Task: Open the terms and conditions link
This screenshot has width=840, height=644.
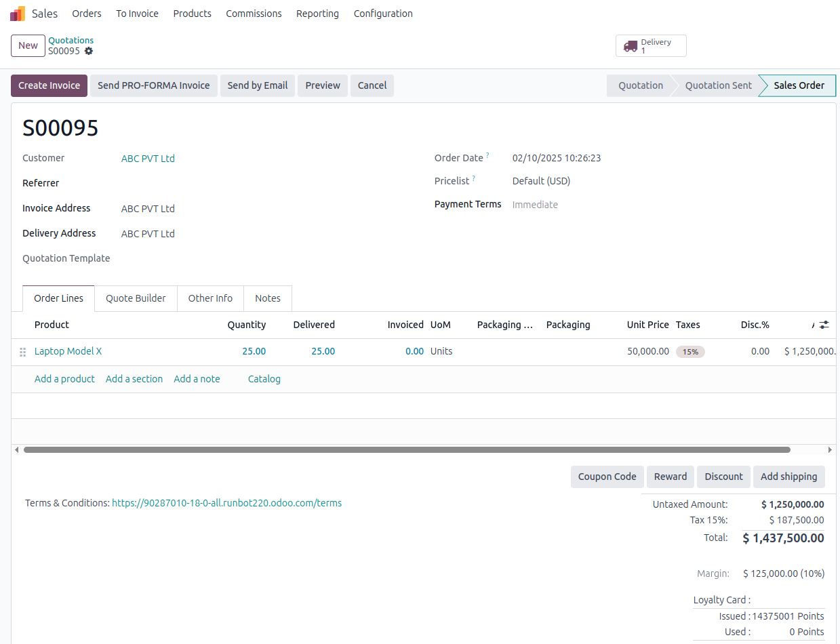Action: pyautogui.click(x=226, y=503)
